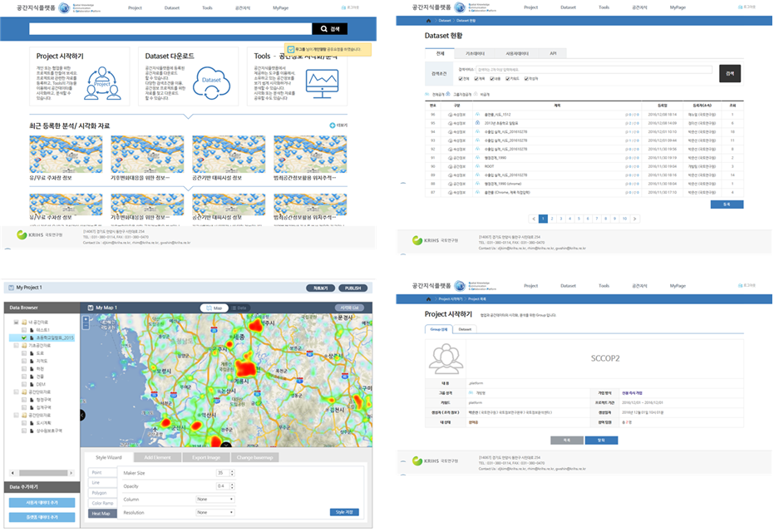Click the home icon in the Dataset 현황 breadcrumb
This screenshot has width=774, height=532.
click(x=428, y=21)
